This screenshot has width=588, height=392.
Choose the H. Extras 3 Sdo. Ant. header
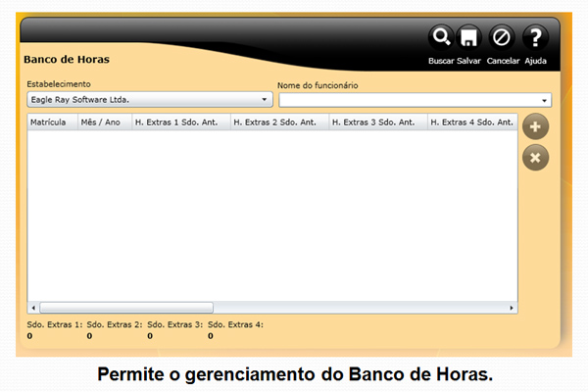377,122
